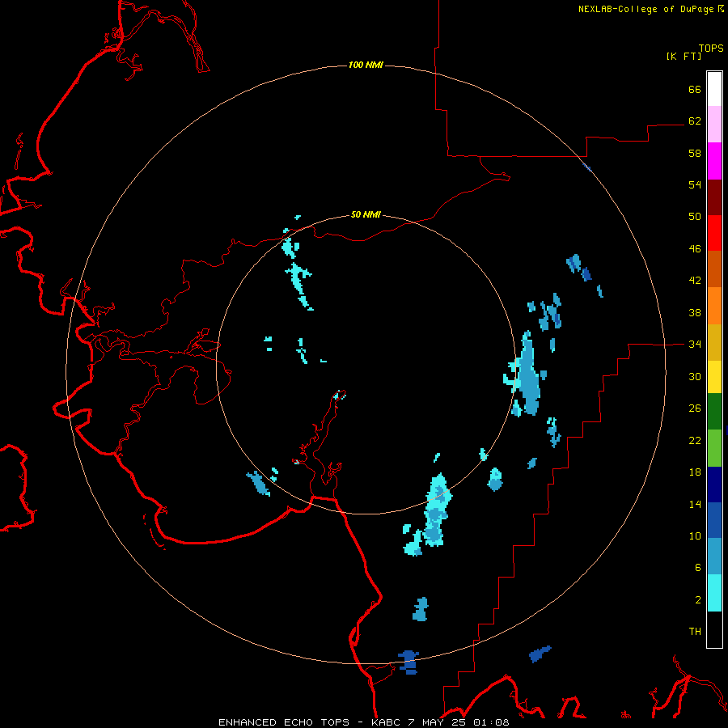Click the "46" legend value
The image size is (728, 728).
pyautogui.click(x=695, y=248)
